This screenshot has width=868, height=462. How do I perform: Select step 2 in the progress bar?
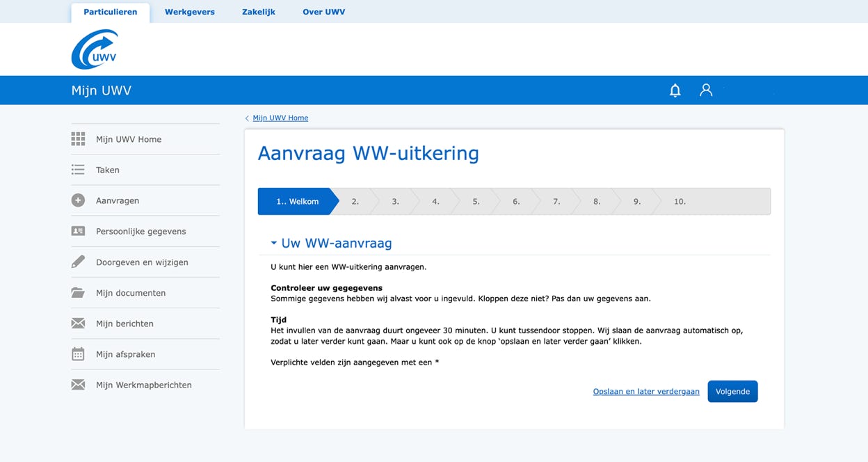[x=355, y=201]
